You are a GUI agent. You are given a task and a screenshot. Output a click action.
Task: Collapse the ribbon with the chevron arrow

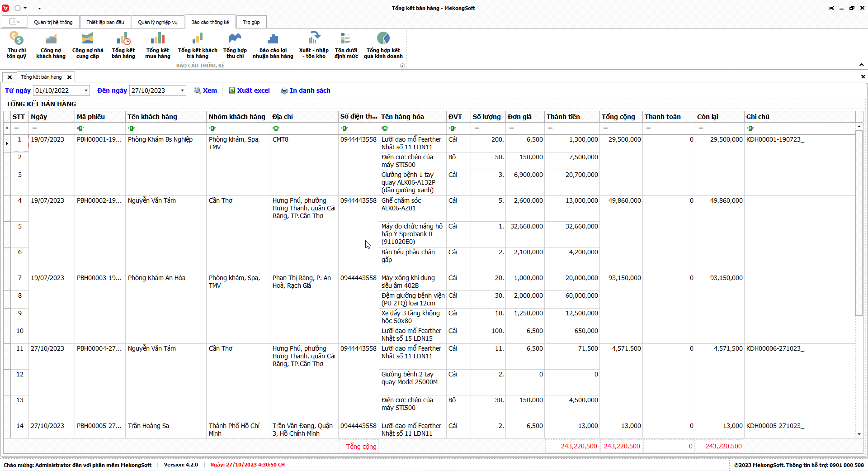[861, 65]
